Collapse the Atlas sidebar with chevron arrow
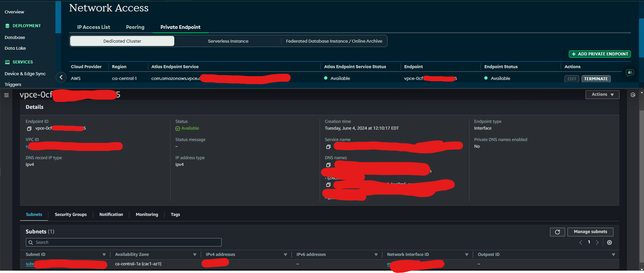 tap(61, 78)
